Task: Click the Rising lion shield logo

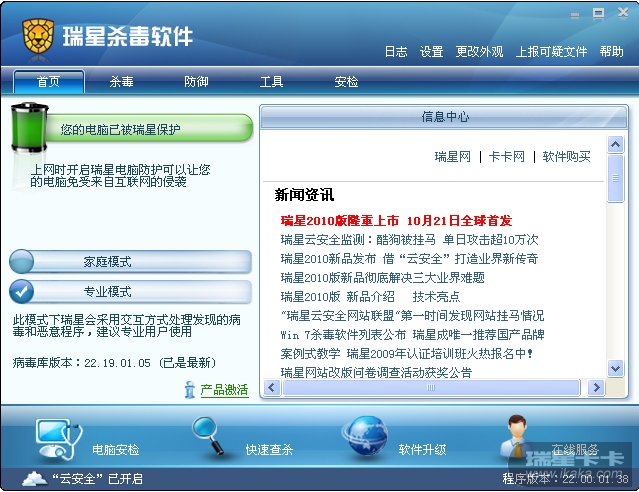Action: pyautogui.click(x=38, y=35)
